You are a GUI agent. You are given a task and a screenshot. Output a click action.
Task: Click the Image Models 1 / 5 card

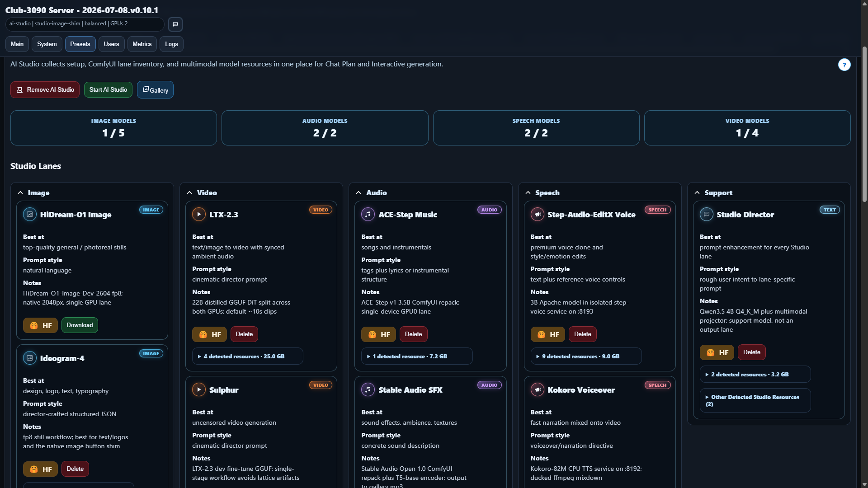pos(113,128)
